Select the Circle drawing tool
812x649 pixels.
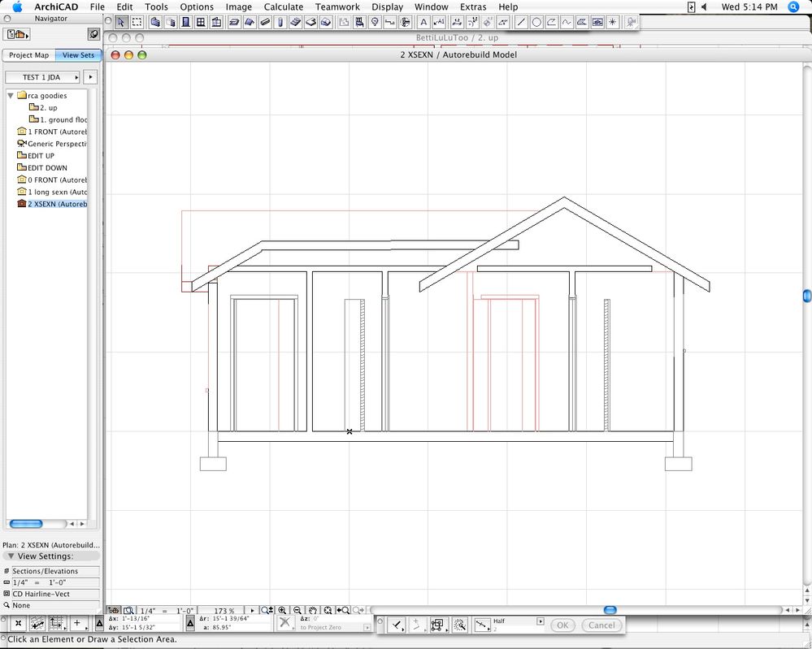(x=536, y=23)
